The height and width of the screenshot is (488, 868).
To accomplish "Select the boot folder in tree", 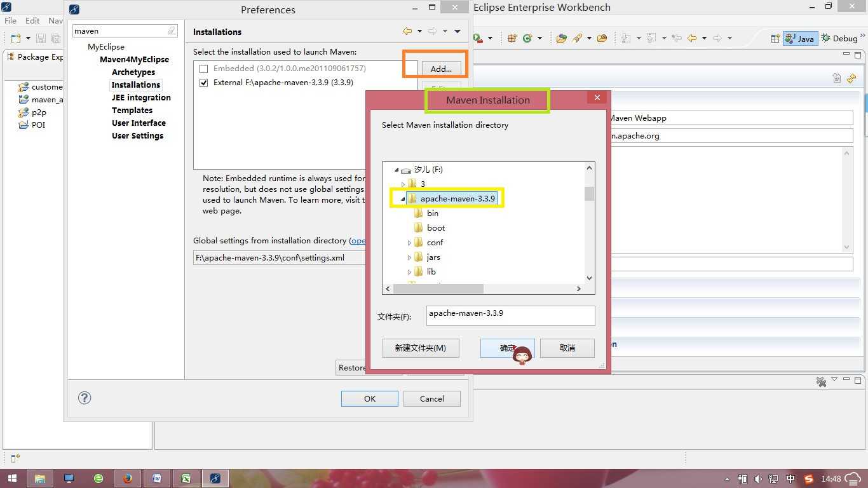I will click(x=436, y=228).
